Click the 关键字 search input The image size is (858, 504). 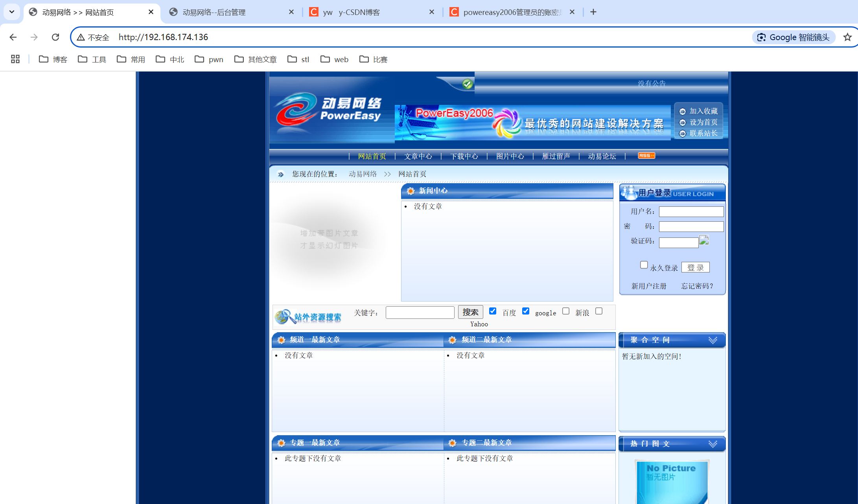pos(420,313)
